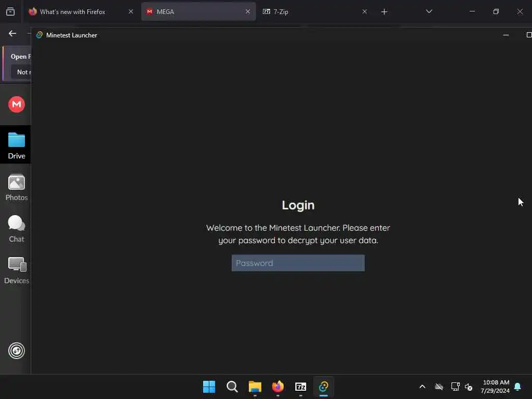Close the 7-Zip tab
Viewport: 532px width, 399px height.
coord(364,11)
